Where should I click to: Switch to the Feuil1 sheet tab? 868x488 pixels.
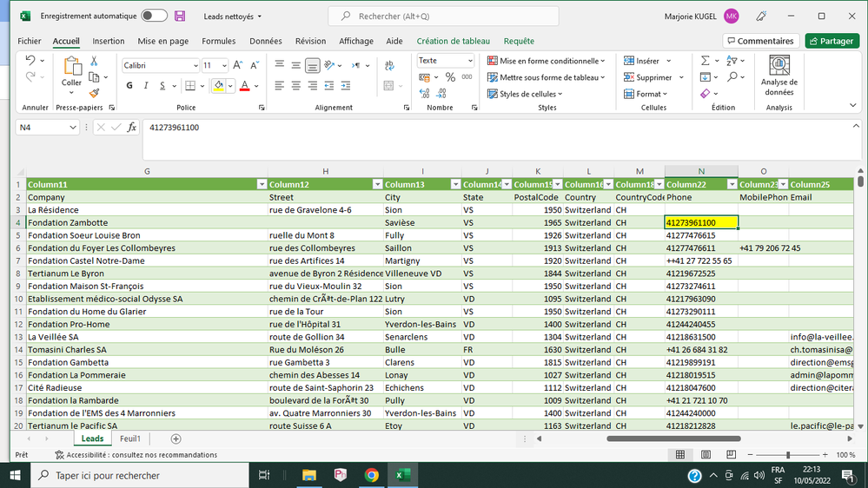point(130,439)
